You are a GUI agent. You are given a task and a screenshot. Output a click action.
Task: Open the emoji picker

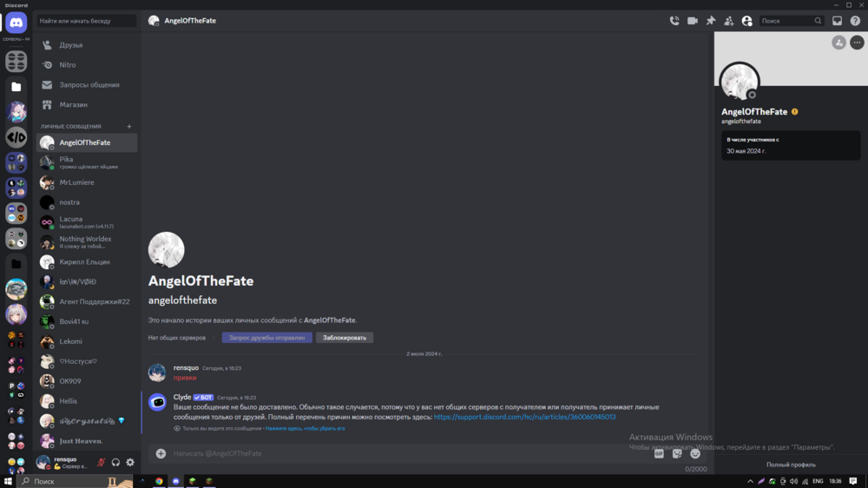click(695, 453)
